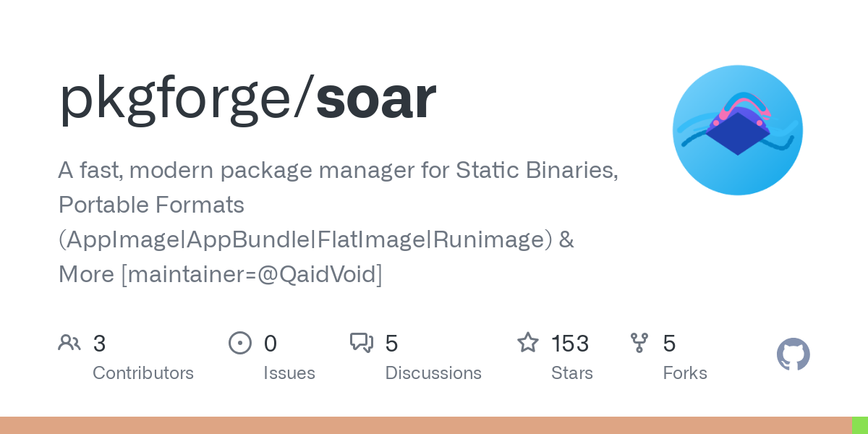Click the Discussions speech bubbles icon
This screenshot has height=434, width=868.
362,343
